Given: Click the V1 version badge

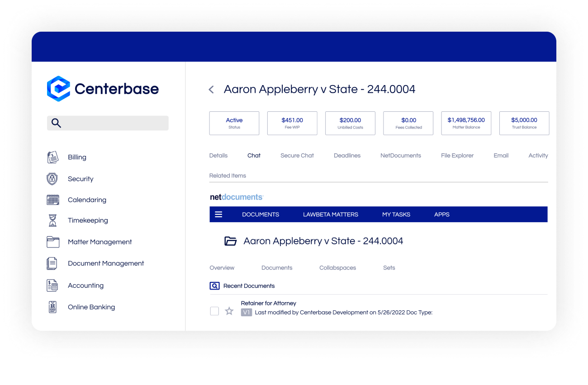Looking at the screenshot, I should [x=247, y=312].
